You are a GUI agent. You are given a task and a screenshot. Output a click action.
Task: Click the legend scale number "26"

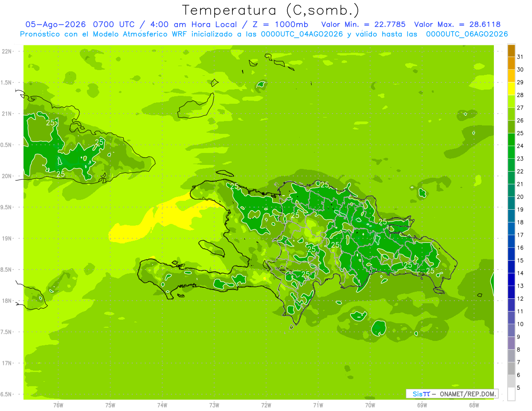coord(520,121)
